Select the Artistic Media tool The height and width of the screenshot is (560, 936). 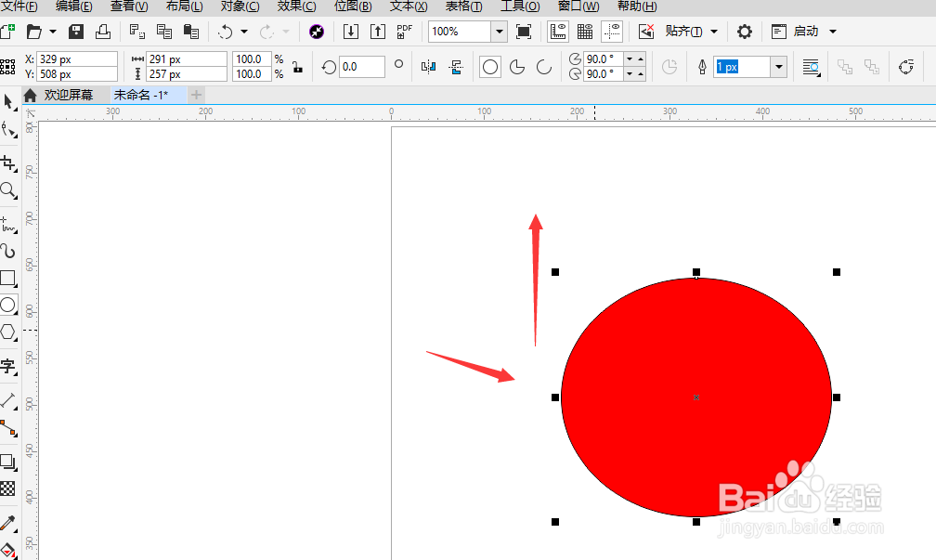pos(8,251)
